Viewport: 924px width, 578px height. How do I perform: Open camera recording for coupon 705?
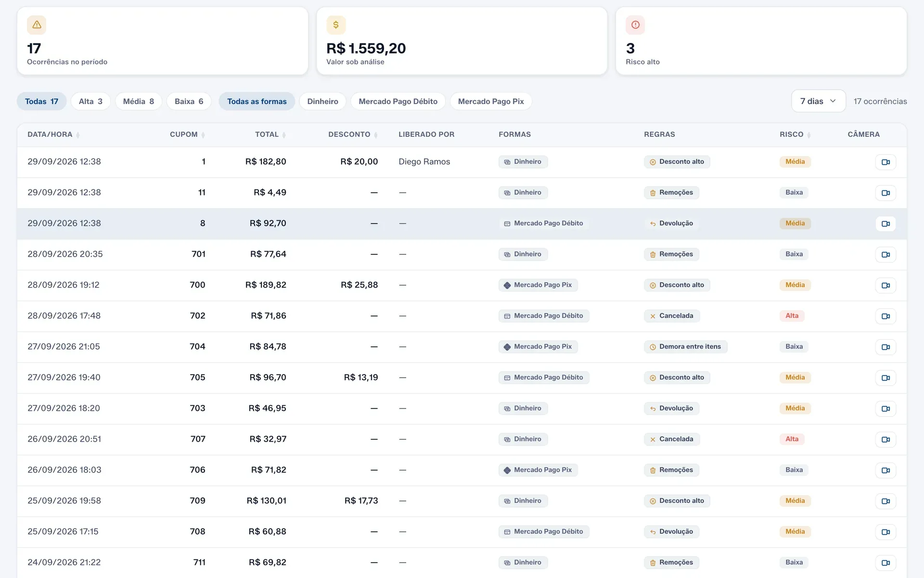885,378
